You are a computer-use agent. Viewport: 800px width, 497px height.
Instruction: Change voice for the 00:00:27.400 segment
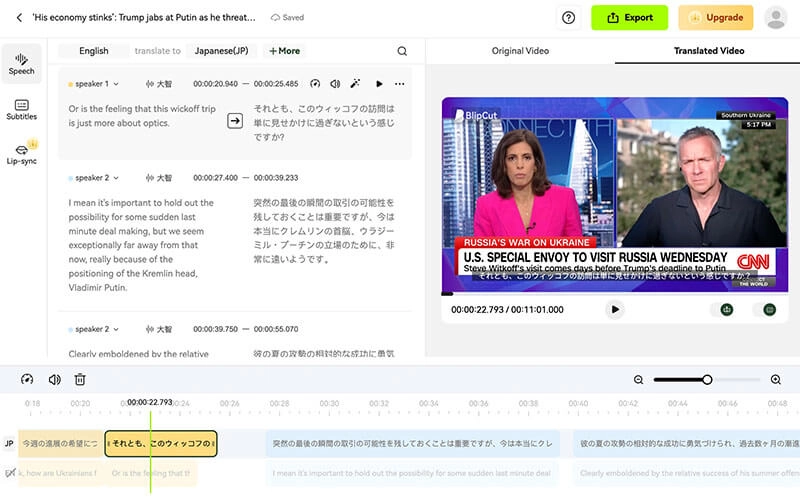pyautogui.click(x=159, y=178)
